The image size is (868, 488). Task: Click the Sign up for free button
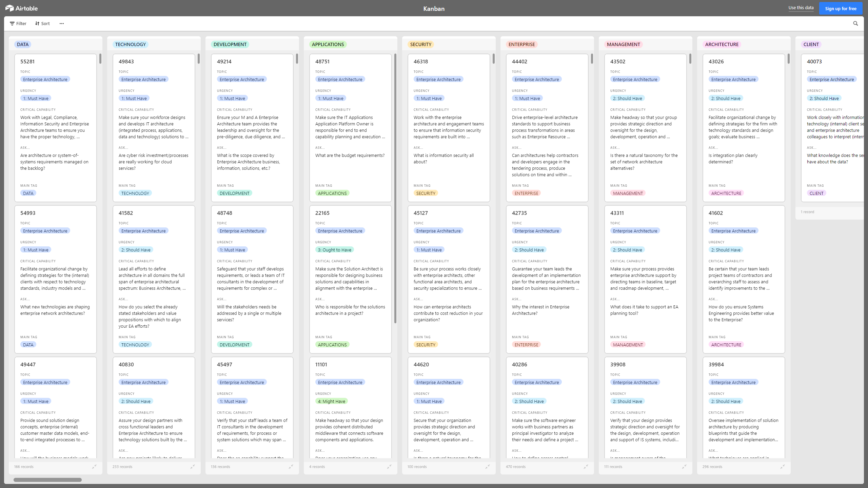pos(841,8)
